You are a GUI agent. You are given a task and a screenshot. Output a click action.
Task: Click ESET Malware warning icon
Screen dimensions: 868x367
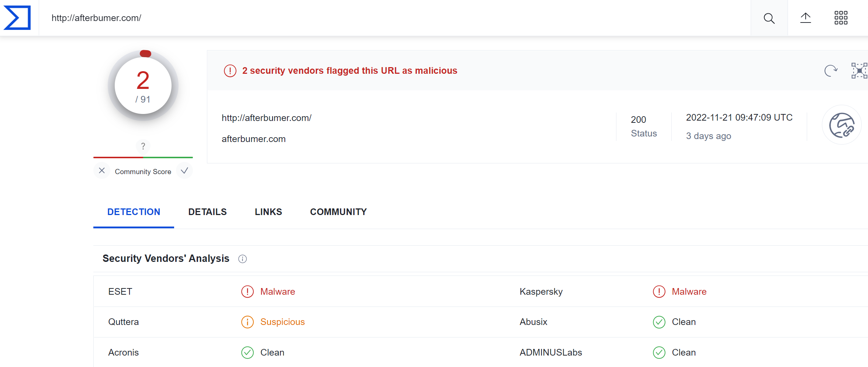(x=248, y=292)
